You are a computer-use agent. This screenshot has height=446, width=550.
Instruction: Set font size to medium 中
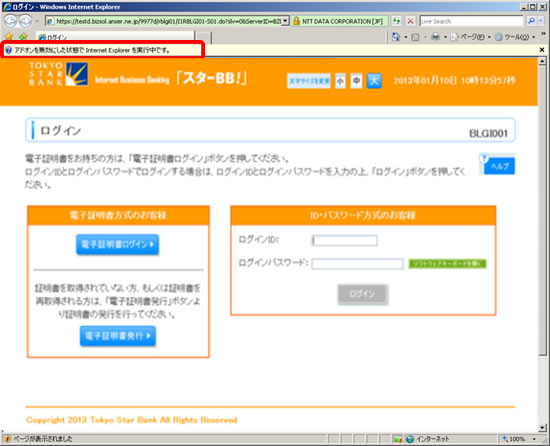point(356,81)
